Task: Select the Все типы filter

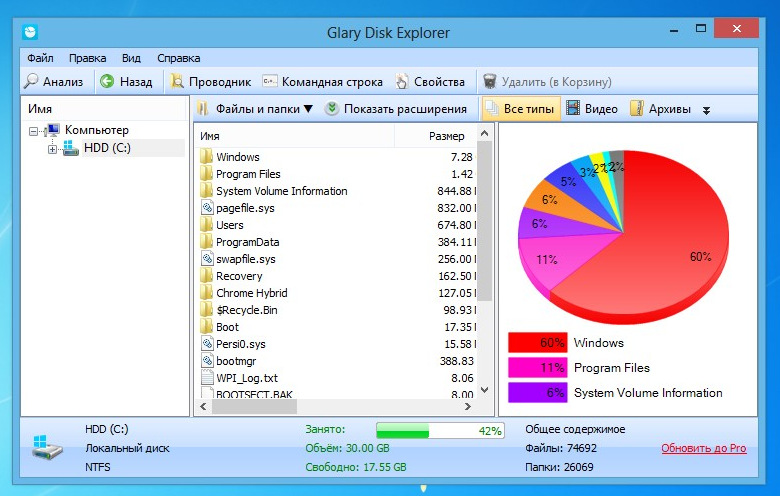Action: pyautogui.click(x=521, y=109)
